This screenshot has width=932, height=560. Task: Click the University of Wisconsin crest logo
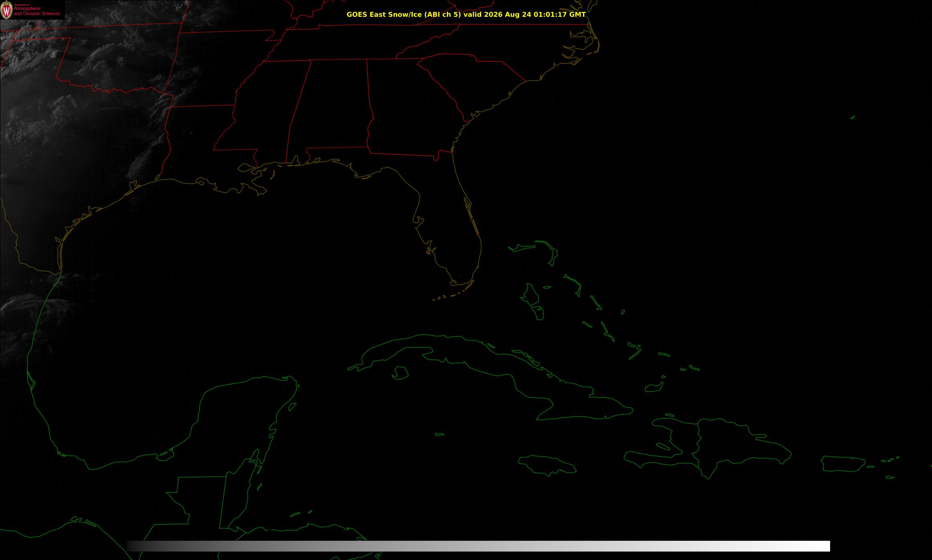[x=6, y=10]
